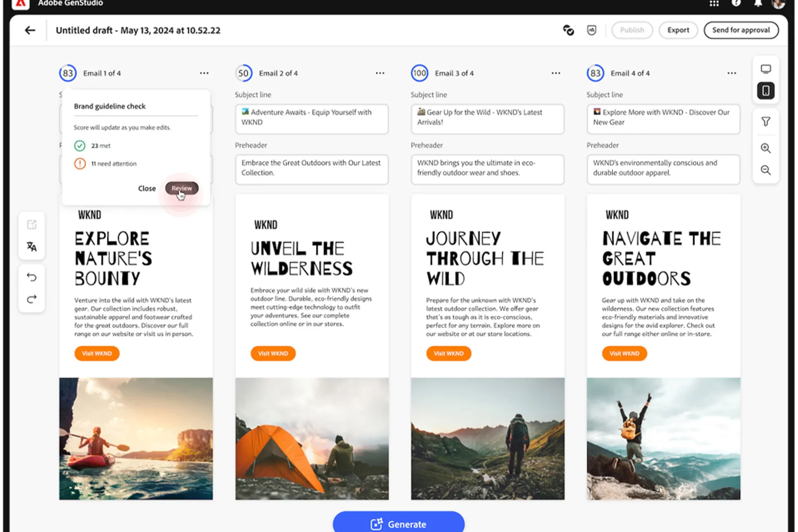Click headline Journey Through the Wild

point(485,258)
